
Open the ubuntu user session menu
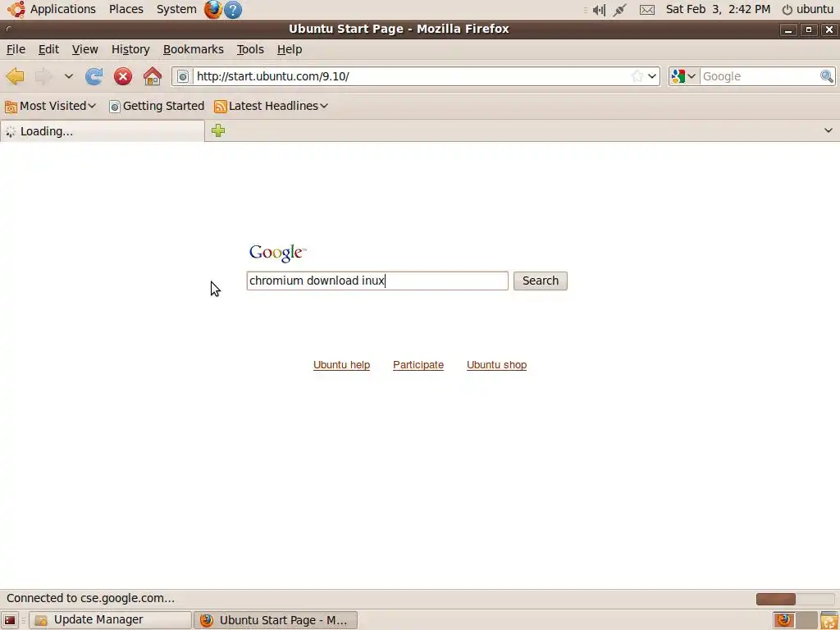pyautogui.click(x=808, y=9)
